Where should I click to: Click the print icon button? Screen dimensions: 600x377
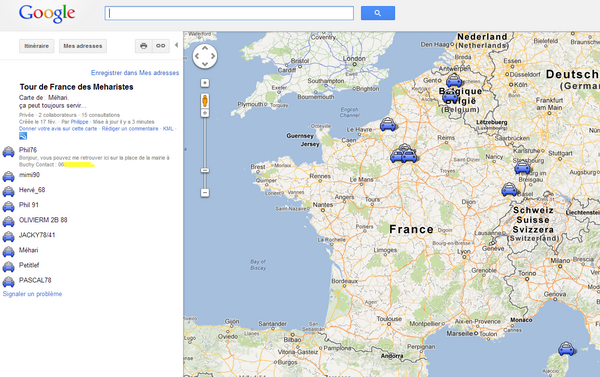pyautogui.click(x=143, y=46)
